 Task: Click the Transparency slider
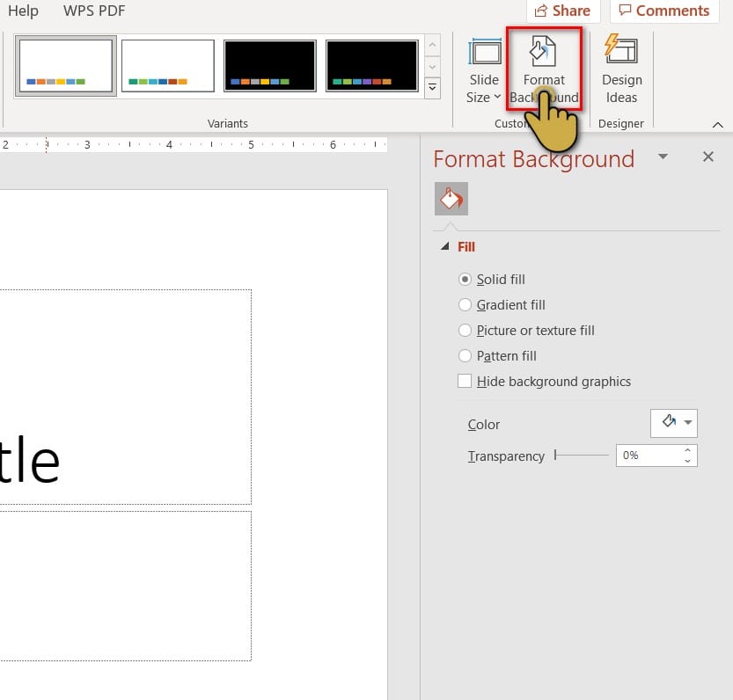(x=581, y=456)
